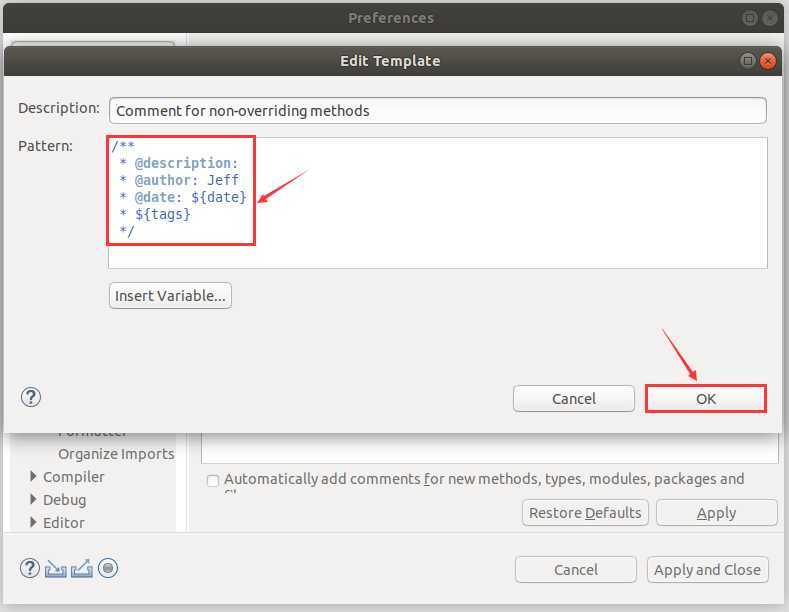Screen dimensions: 789x612
Task: Enable automatically add comments for new methods
Action: coord(213,480)
